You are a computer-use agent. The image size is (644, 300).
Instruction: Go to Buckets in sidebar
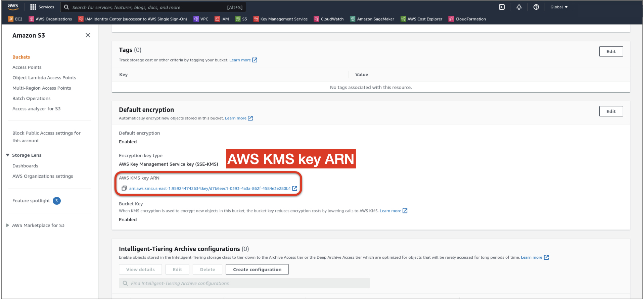[x=21, y=57]
